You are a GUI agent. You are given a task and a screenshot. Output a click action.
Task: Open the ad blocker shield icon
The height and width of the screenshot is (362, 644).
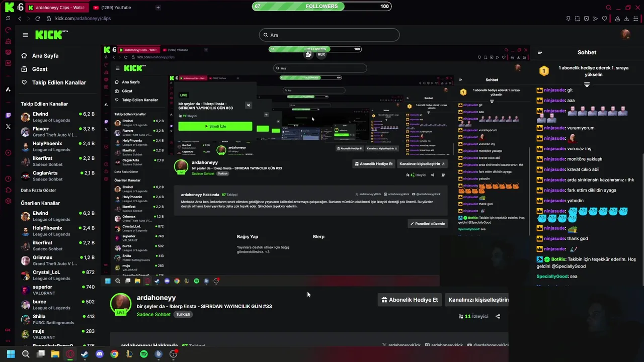click(x=586, y=19)
